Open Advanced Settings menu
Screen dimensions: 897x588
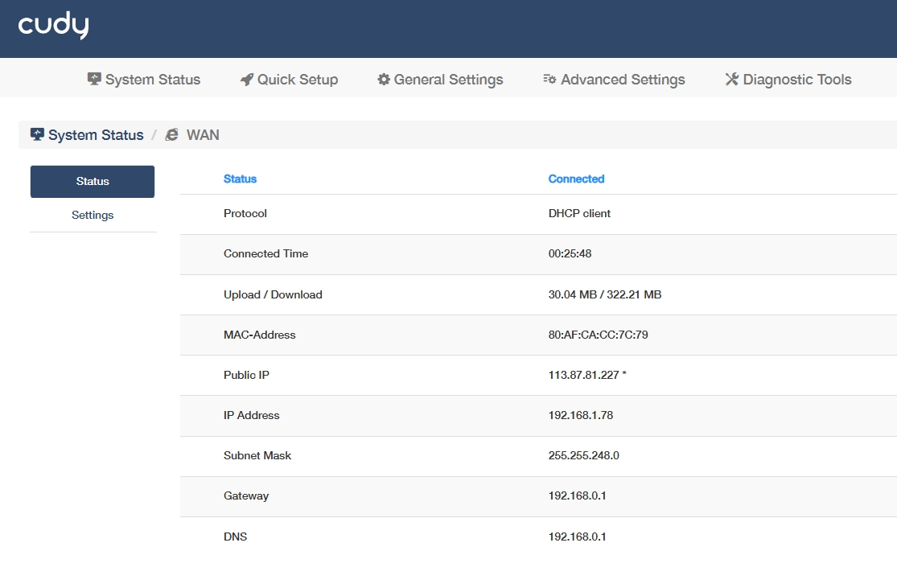pos(614,80)
